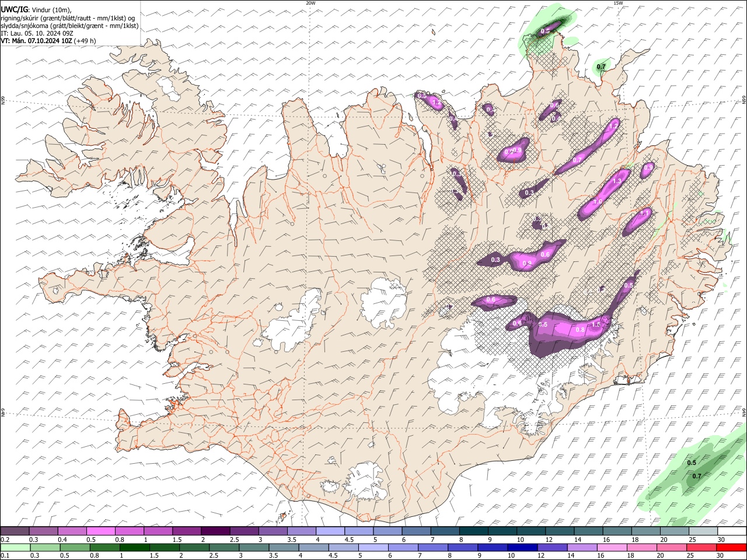747x560 pixels.
Task: Select the lavender 4 mm snow legend swatch
Action: click(330, 531)
